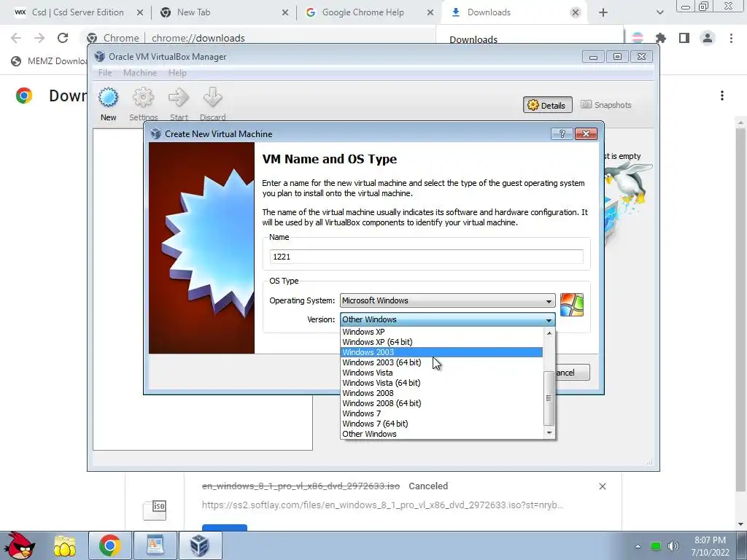Click the dialog help question-mark button
Screen dimensions: 747x560
(562, 134)
